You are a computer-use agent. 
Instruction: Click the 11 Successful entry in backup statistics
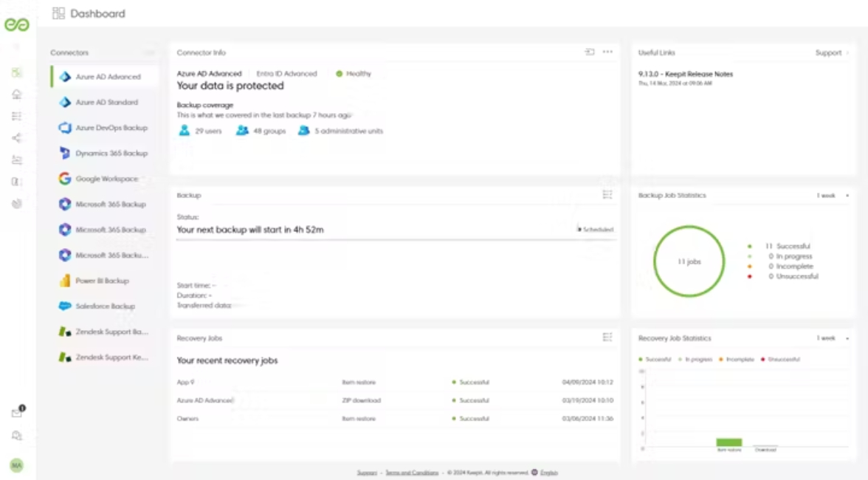tap(780, 246)
